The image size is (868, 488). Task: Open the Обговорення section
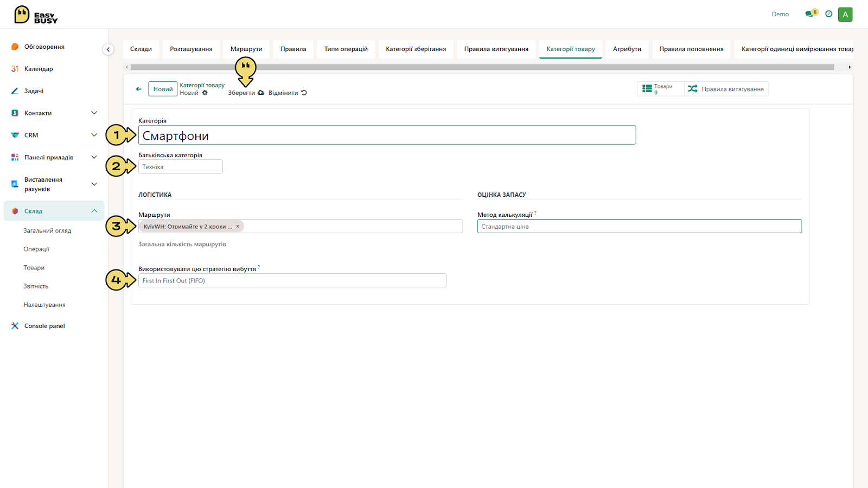(x=44, y=47)
